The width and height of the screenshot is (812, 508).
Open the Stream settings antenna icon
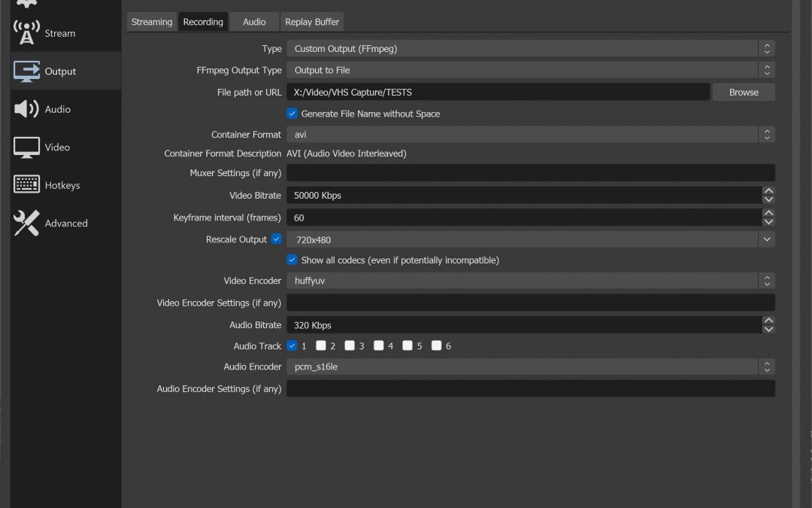click(x=27, y=33)
